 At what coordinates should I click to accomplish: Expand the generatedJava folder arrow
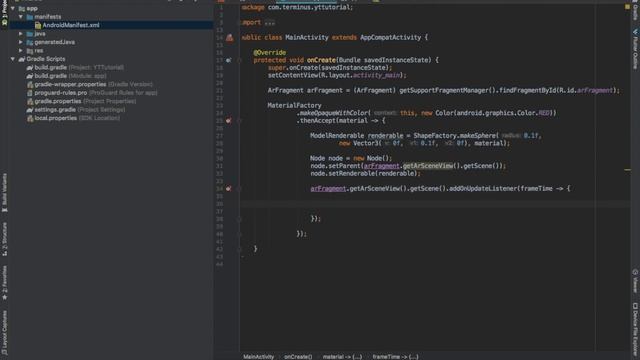[20, 42]
